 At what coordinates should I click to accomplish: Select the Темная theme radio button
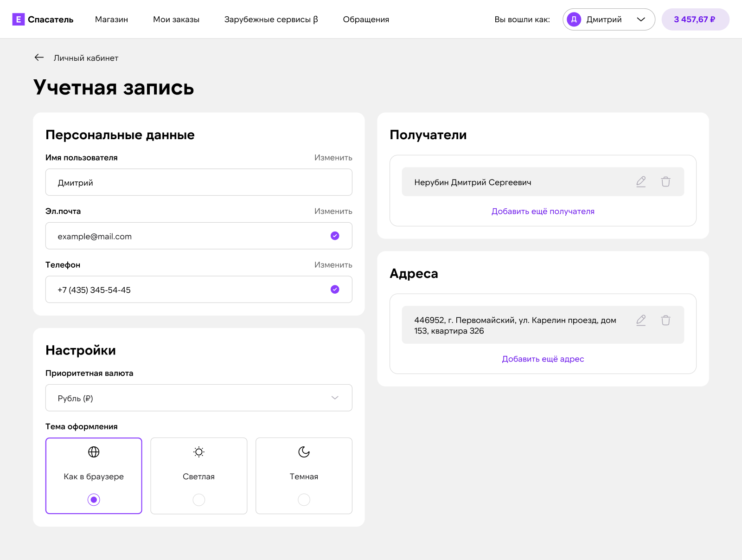[304, 500]
